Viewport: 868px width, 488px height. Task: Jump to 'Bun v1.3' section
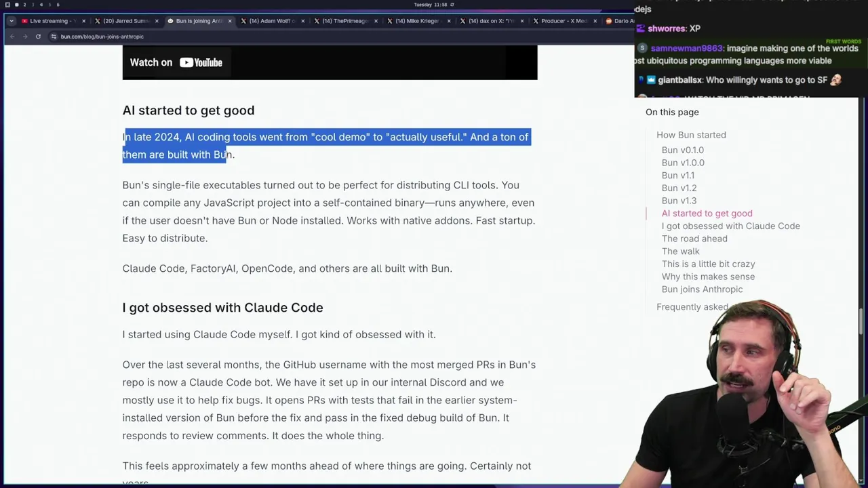[x=679, y=201]
